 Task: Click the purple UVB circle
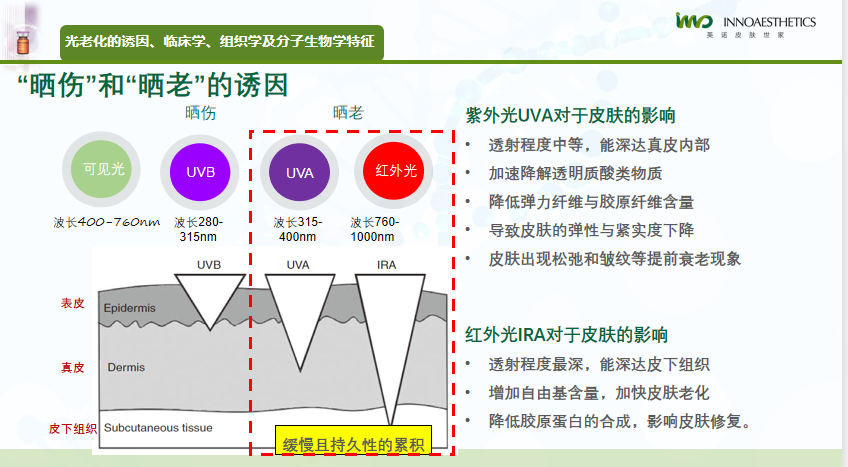200,172
